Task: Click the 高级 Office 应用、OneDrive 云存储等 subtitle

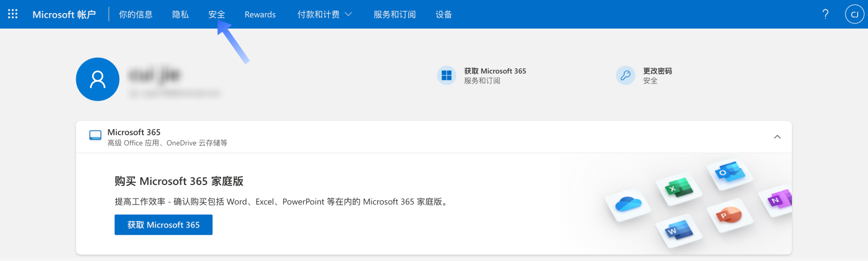Action: click(167, 143)
